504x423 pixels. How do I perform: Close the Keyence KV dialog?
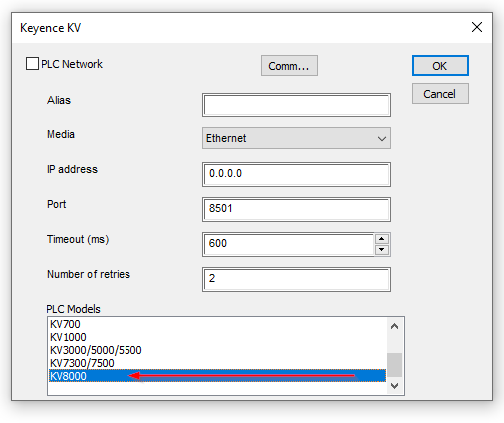pos(477,27)
